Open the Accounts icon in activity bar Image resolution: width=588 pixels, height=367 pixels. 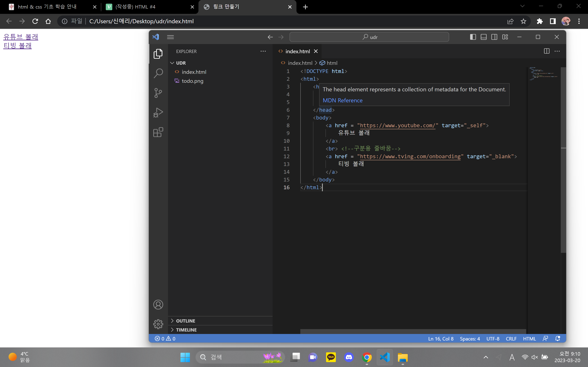coord(158,305)
